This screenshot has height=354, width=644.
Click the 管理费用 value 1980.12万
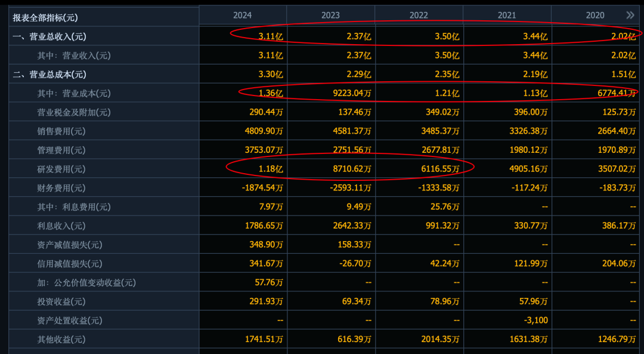click(x=528, y=150)
